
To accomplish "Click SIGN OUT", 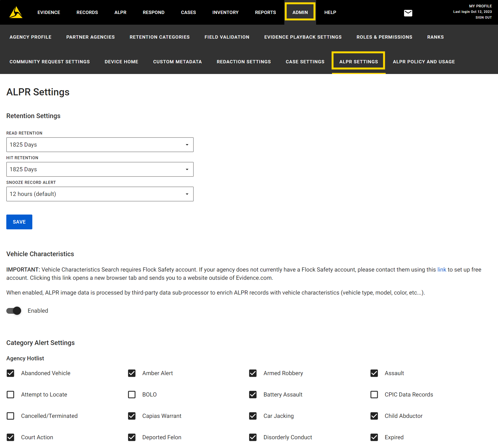I will 483,17.
